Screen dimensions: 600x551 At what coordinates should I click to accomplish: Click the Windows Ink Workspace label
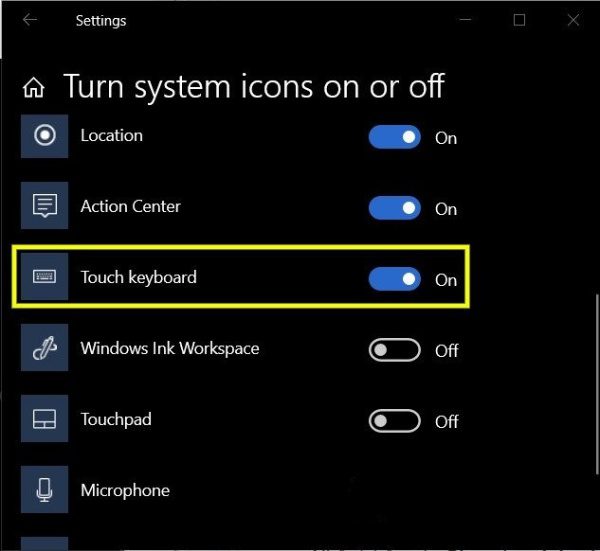click(170, 349)
